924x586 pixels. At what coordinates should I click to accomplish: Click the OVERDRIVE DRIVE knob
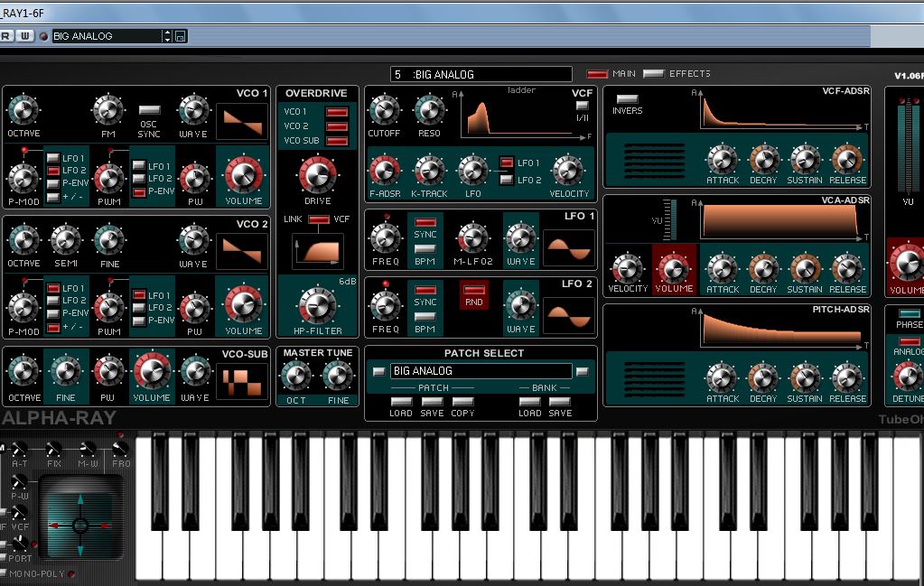coord(318,173)
